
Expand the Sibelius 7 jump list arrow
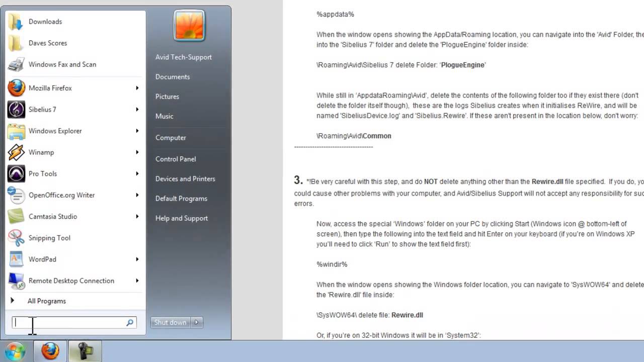[x=137, y=109]
